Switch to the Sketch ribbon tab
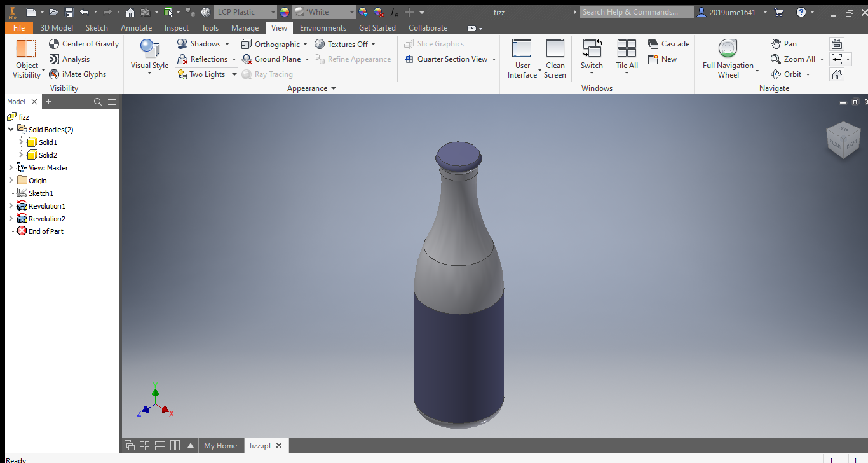 click(x=97, y=28)
